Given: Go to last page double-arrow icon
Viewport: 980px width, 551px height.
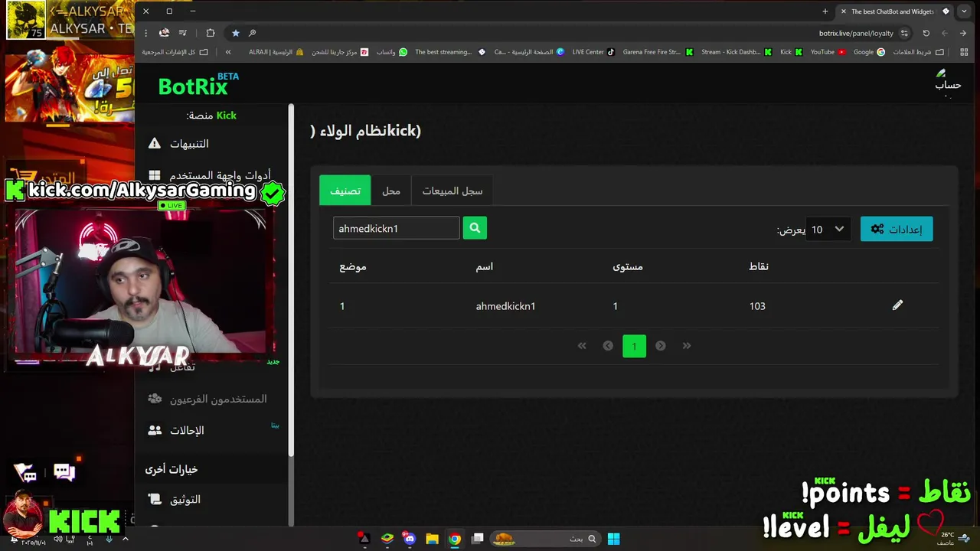Looking at the screenshot, I should (x=687, y=346).
